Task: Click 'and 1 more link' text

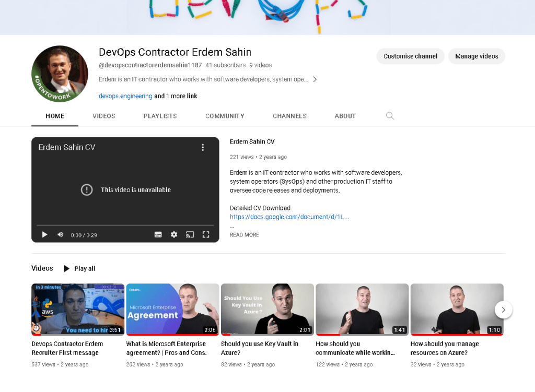Action: point(176,96)
